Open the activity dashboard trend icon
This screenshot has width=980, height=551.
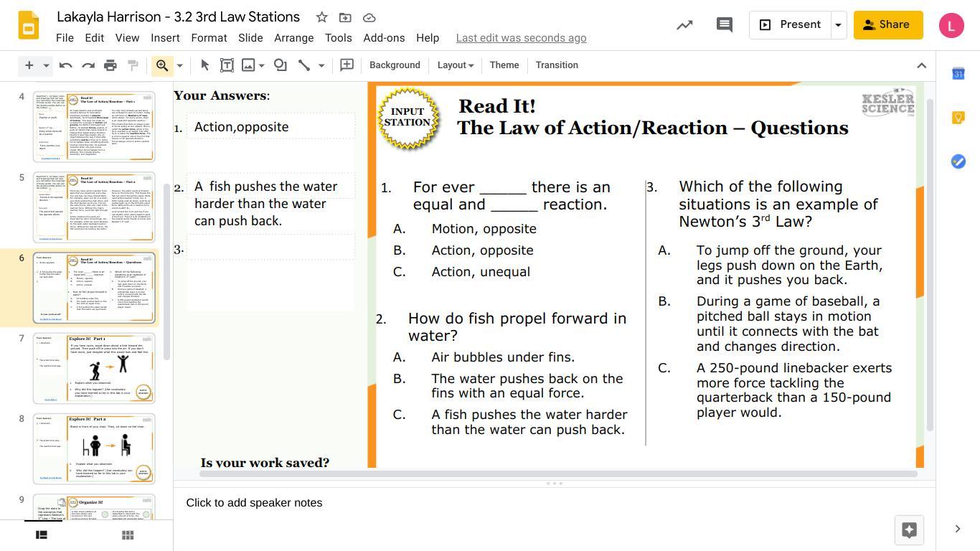684,25
